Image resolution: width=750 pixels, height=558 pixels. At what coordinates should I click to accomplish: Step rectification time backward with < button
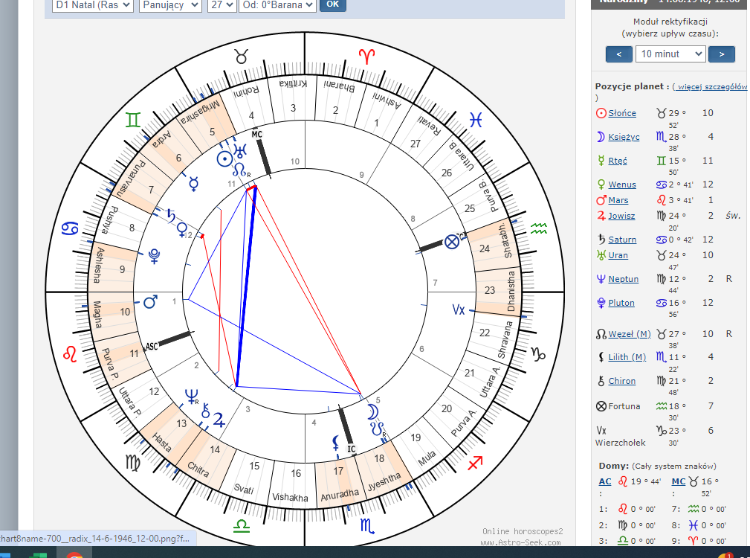[617, 54]
